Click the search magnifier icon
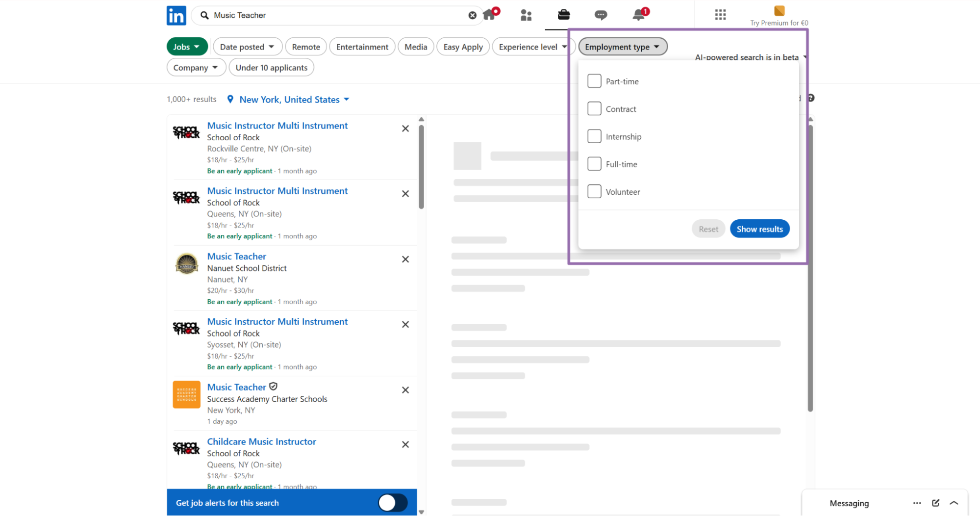 coord(204,15)
